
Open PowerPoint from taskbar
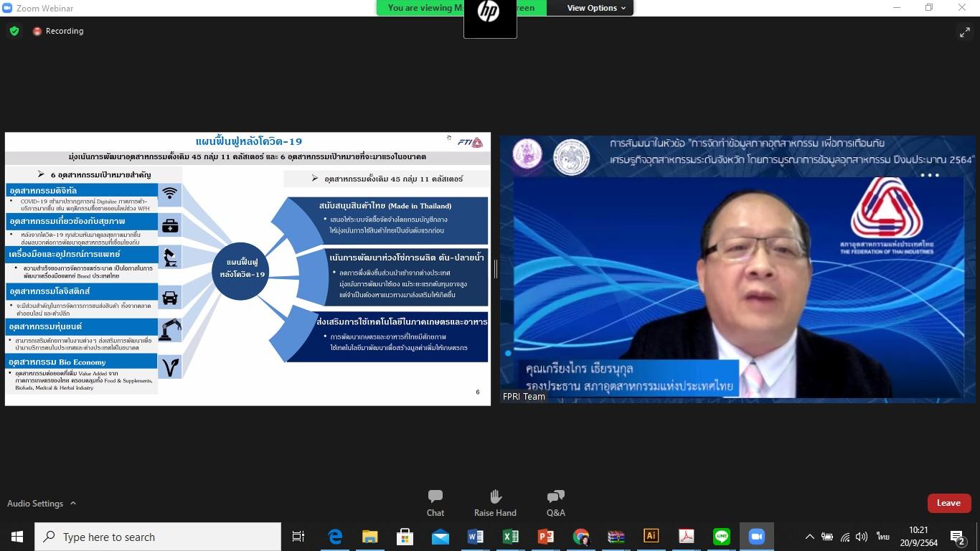pos(546,537)
